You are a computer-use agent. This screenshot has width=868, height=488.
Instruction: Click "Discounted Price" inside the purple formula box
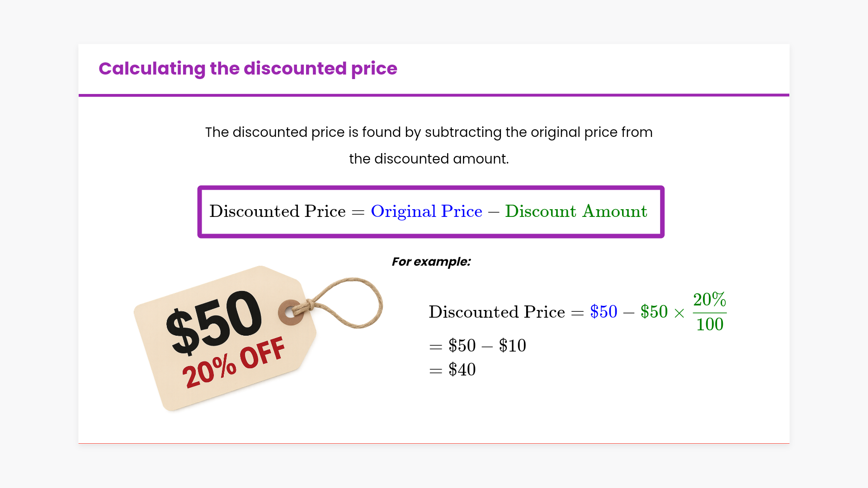pos(277,211)
